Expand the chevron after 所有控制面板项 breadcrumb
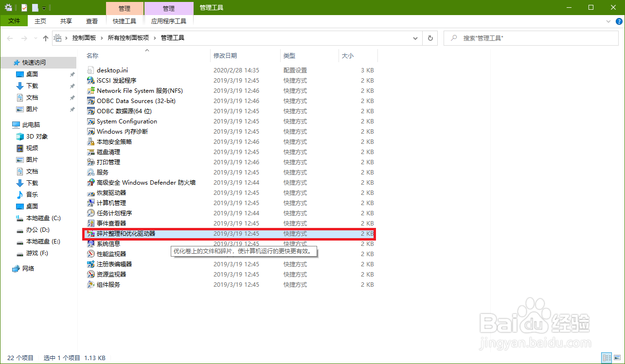Viewport: 625px width, 364px height. (155, 38)
